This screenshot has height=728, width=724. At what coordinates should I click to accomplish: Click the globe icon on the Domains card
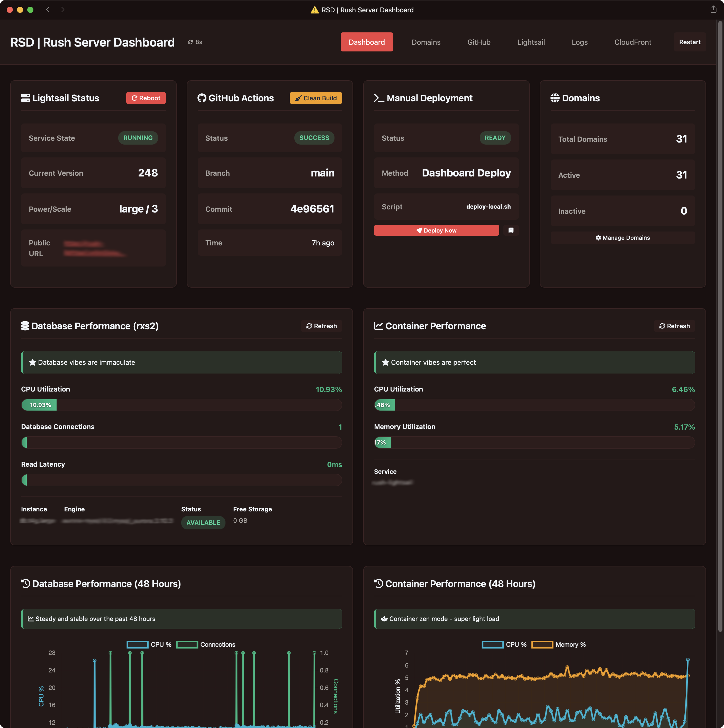[555, 98]
